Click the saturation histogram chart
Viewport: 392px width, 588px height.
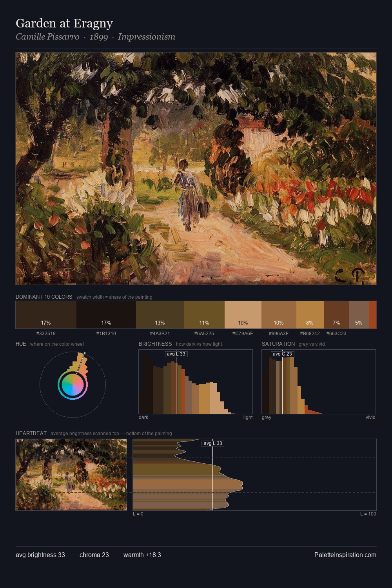click(x=319, y=382)
